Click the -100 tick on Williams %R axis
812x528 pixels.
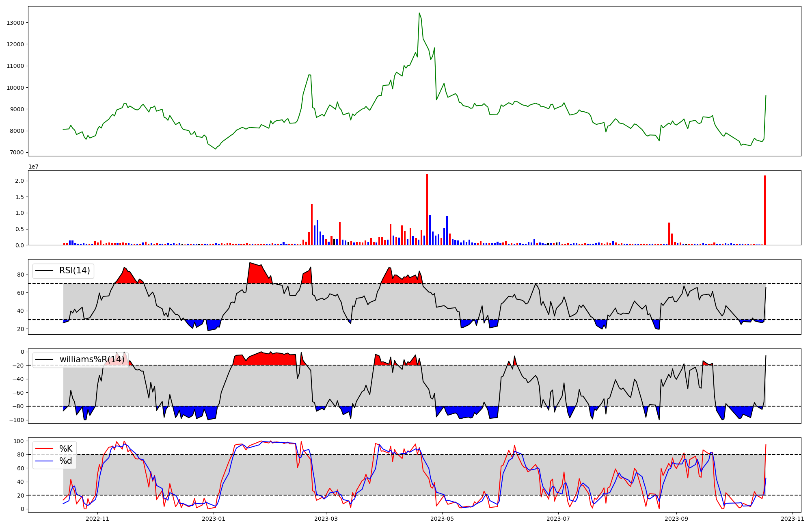point(16,420)
